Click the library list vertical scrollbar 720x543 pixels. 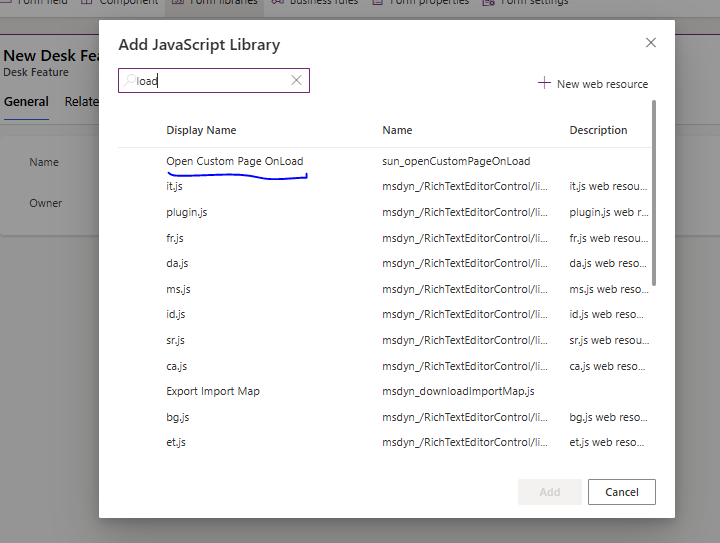654,193
